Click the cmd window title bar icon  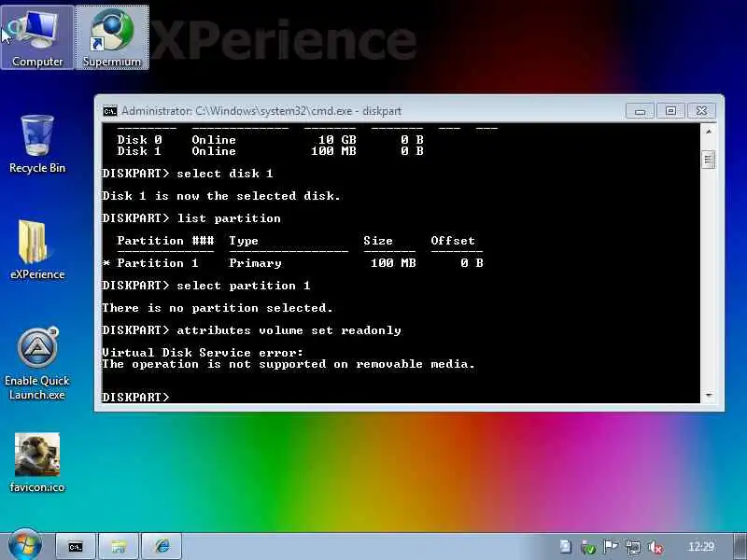[x=110, y=111]
